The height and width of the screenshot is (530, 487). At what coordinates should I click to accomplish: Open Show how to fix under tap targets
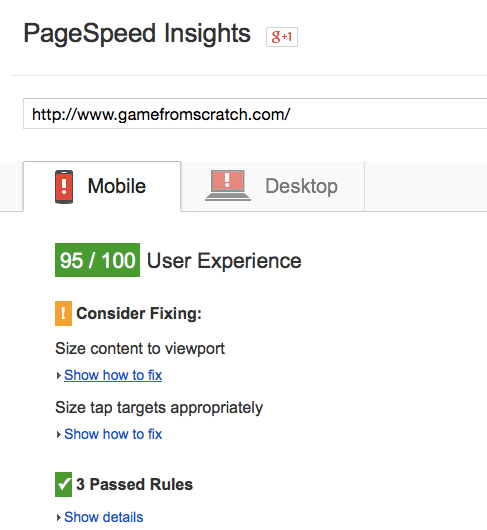(x=113, y=434)
